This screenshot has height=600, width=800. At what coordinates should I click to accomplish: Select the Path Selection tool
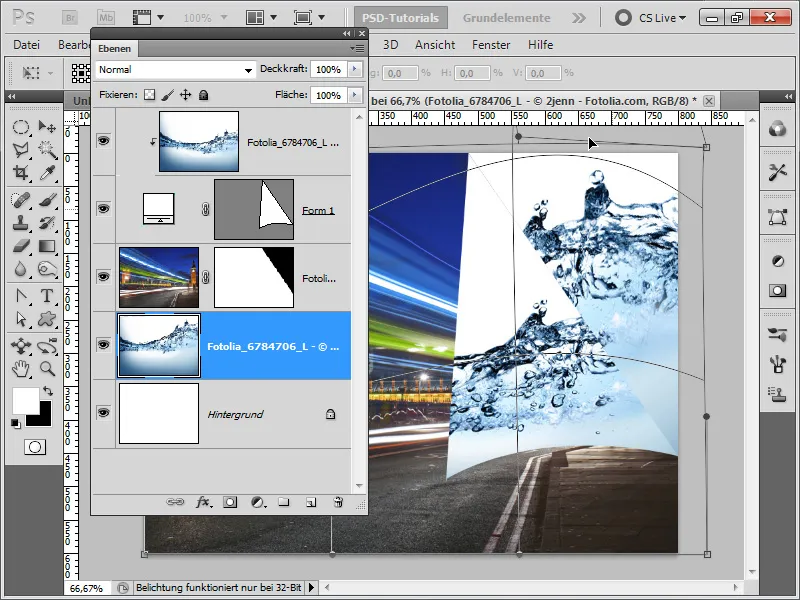(20, 319)
